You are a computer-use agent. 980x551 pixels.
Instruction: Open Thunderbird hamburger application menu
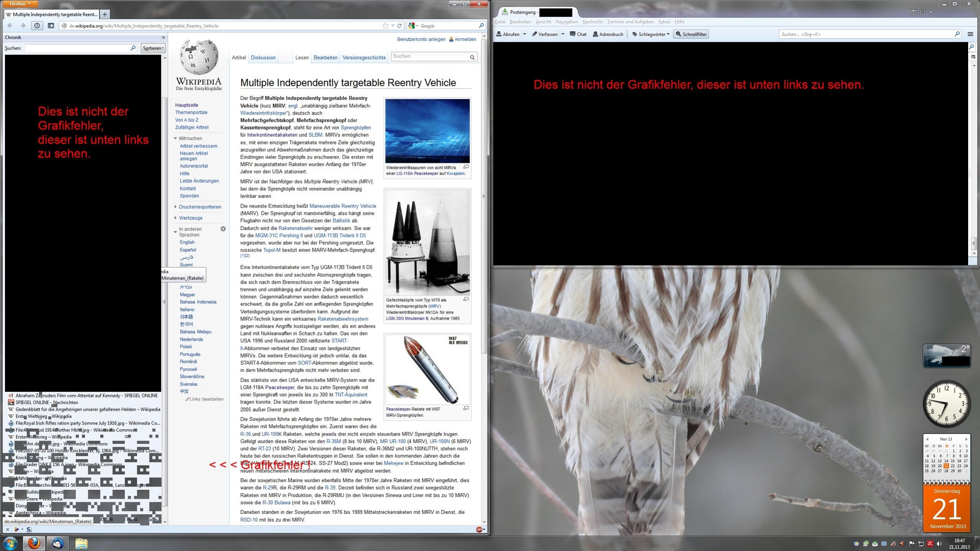(970, 34)
